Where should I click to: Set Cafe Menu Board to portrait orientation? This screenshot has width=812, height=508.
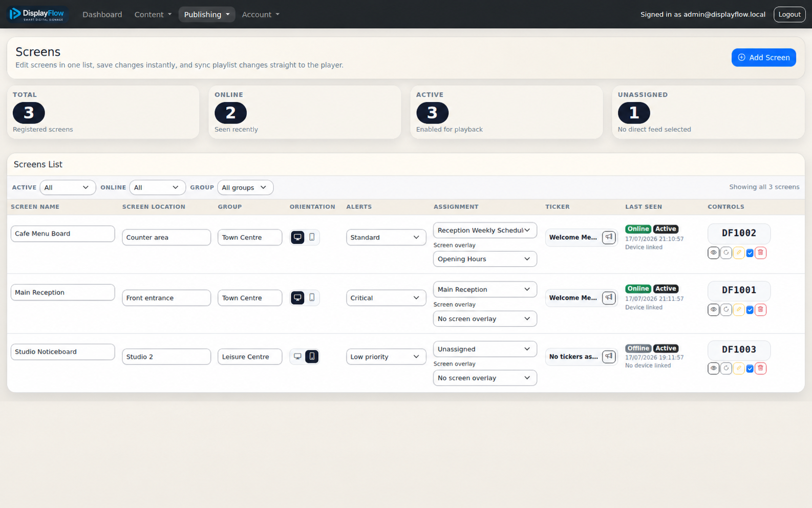pyautogui.click(x=312, y=237)
